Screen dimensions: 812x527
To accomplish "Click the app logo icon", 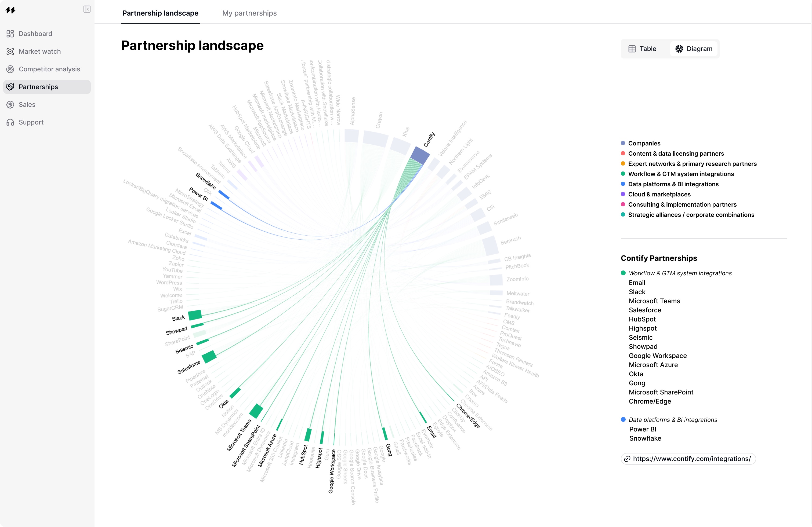I will pyautogui.click(x=10, y=10).
